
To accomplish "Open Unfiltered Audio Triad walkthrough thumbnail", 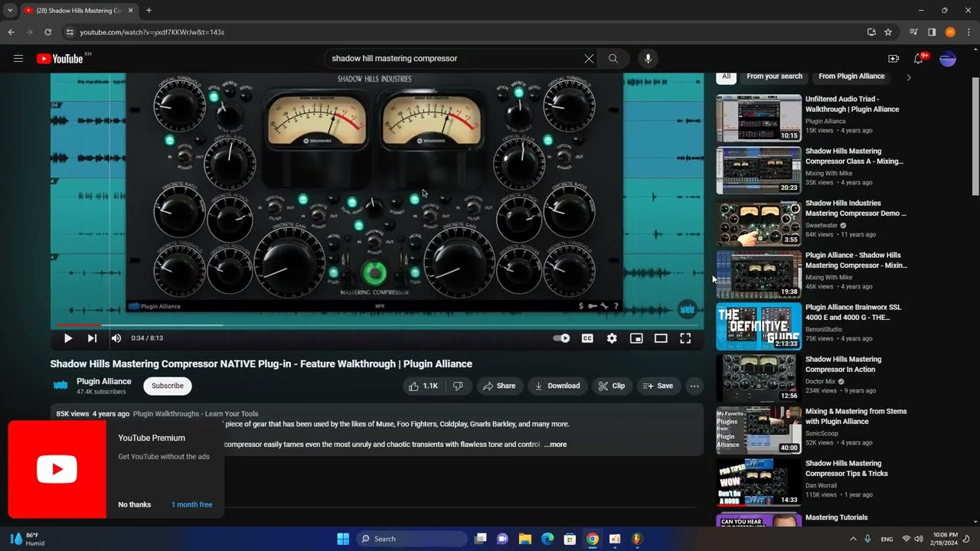I will (x=759, y=119).
